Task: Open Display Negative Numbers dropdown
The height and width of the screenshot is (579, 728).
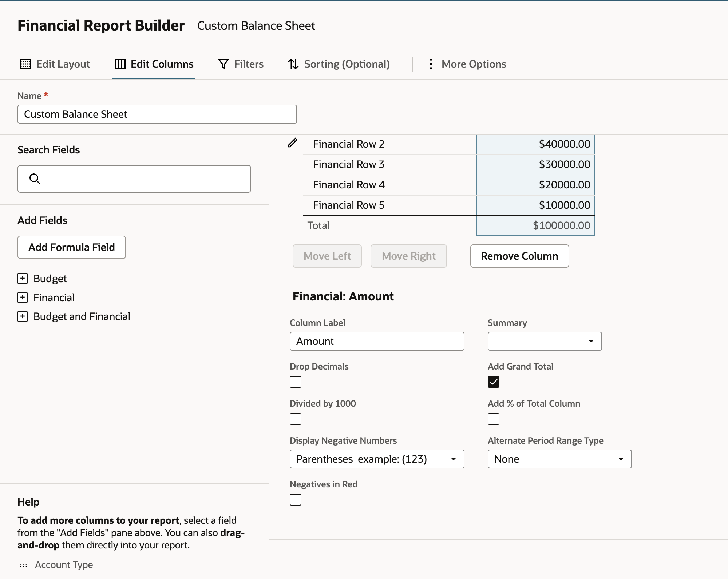Action: click(377, 459)
